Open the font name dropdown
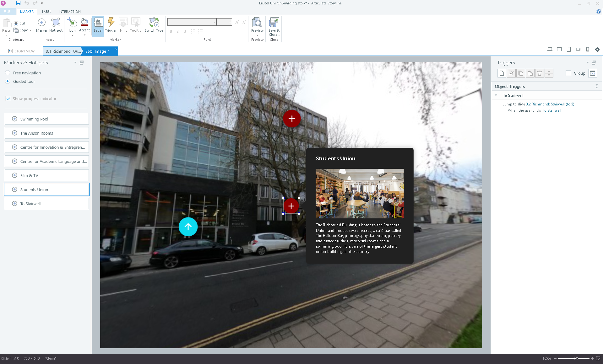Viewport: 603px width, 364px height. tap(215, 22)
